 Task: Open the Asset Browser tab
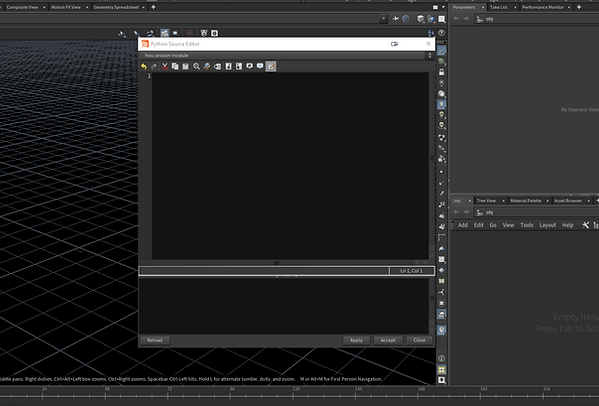[x=568, y=201]
